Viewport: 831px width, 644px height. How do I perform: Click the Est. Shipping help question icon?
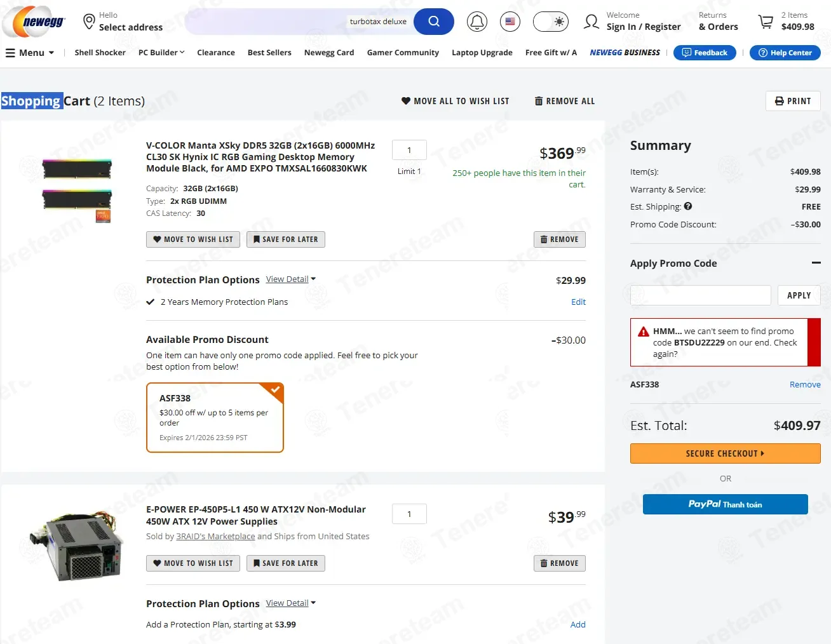[688, 206]
